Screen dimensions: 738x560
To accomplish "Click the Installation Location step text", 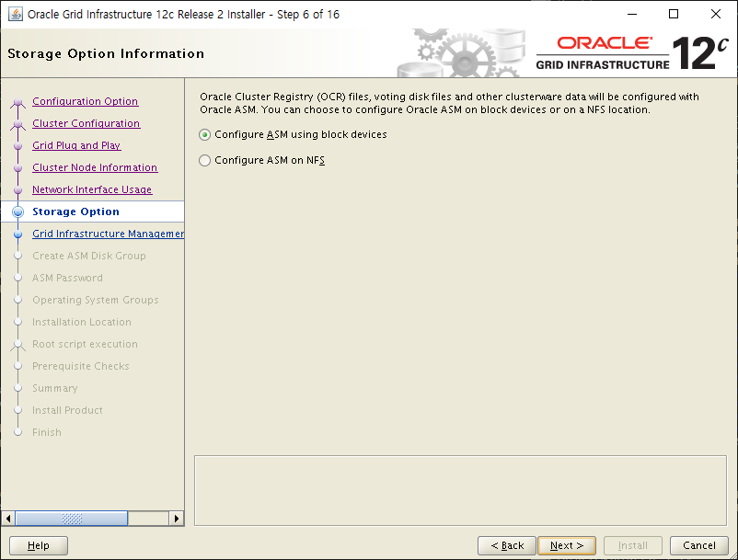I will pyautogui.click(x=82, y=322).
